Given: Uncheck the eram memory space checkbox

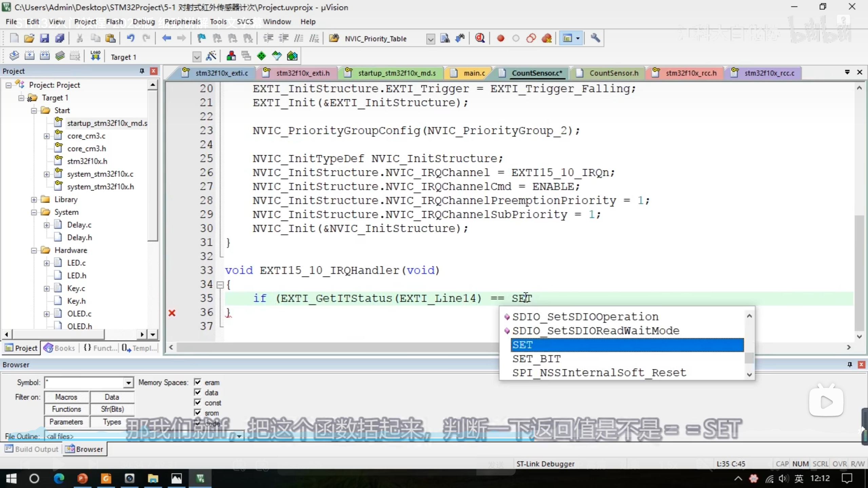Looking at the screenshot, I should point(198,382).
